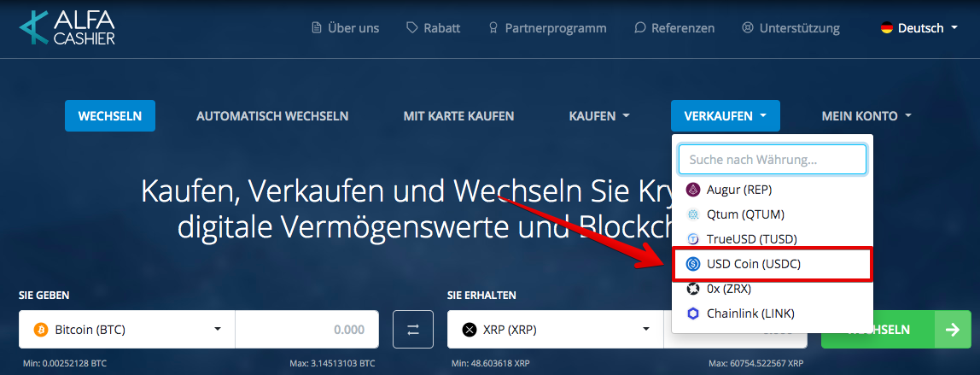The image size is (980, 375).
Task: Click the black XRP icon
Action: (470, 330)
